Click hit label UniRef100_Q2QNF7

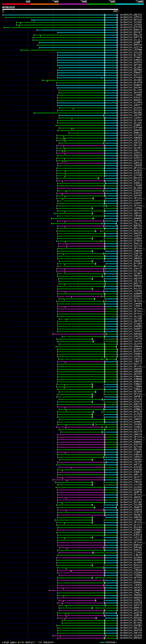(131, 42)
